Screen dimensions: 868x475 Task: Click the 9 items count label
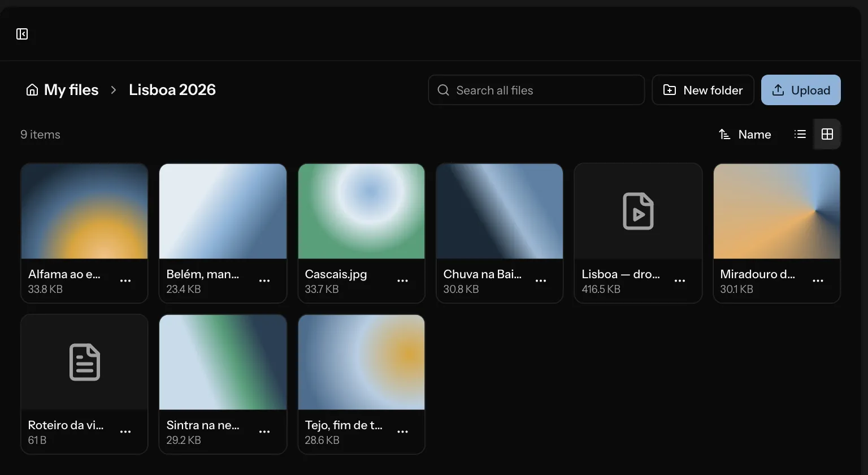[40, 135]
